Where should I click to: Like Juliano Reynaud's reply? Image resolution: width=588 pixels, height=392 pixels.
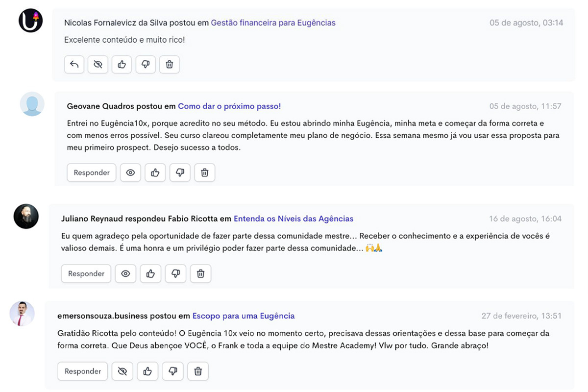[150, 273]
